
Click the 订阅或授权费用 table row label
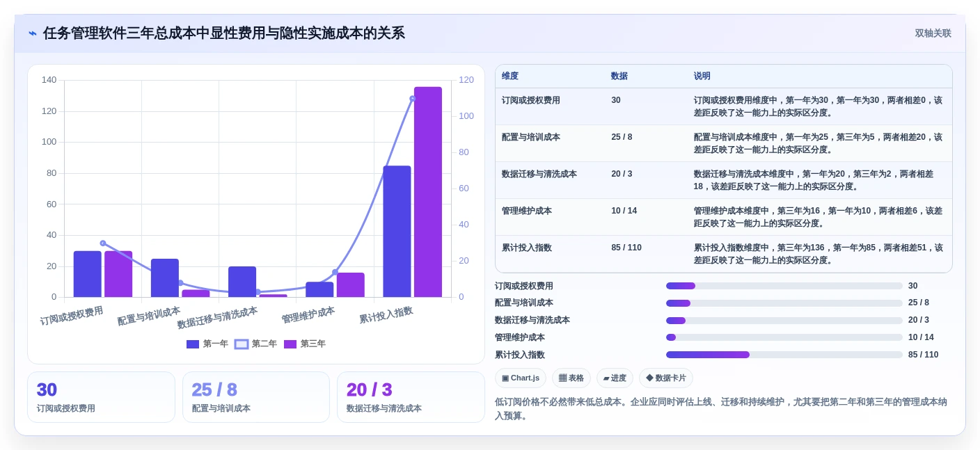[x=531, y=100]
